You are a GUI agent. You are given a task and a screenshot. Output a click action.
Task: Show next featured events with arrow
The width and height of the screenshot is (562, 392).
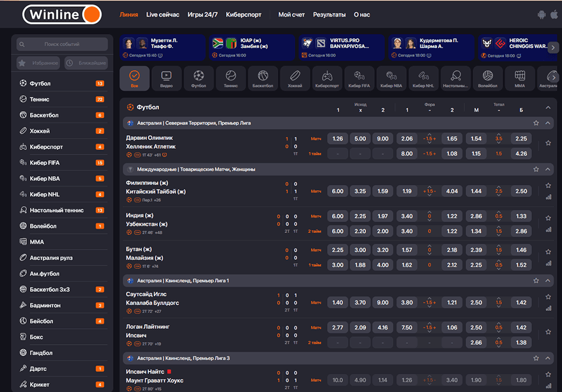553,47
